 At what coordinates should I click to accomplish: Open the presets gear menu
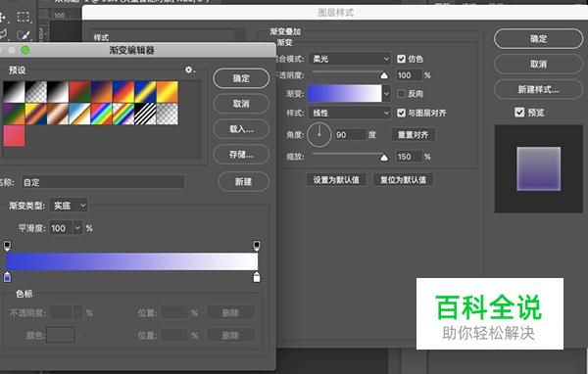[189, 70]
